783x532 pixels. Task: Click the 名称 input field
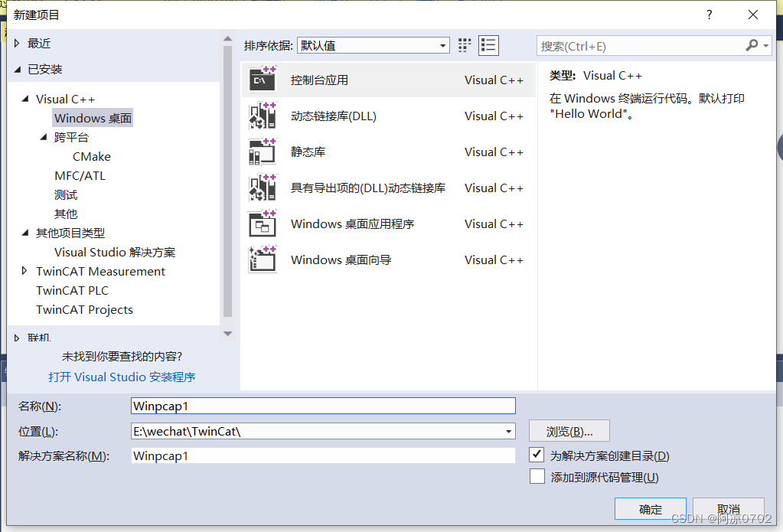tap(323, 406)
